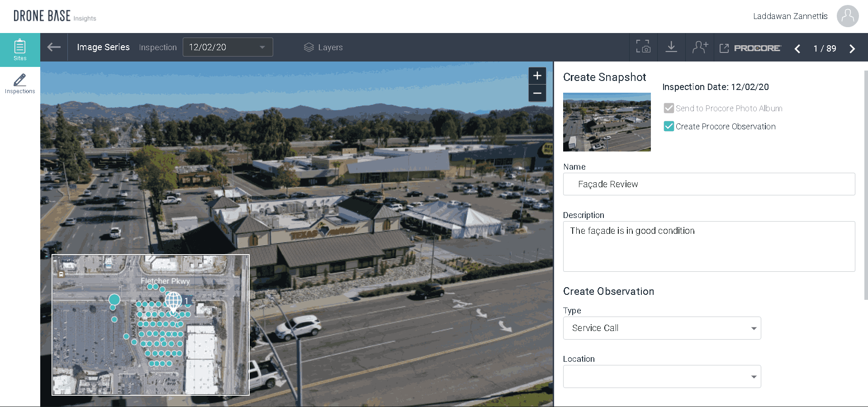Download image with the download icon

671,47
